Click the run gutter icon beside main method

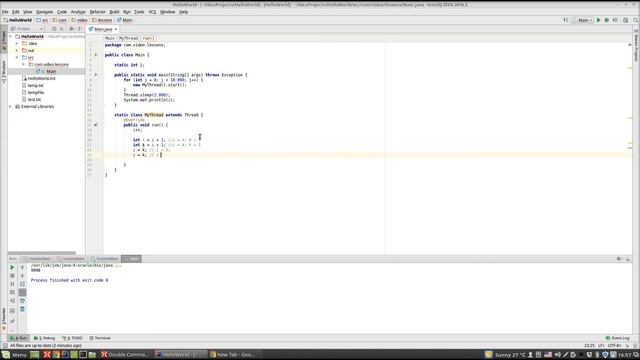point(96,75)
